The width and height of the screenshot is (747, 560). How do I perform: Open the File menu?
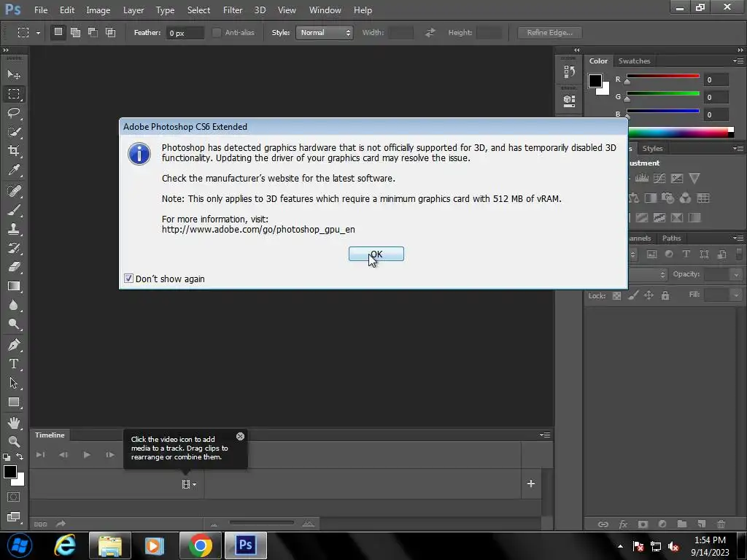point(41,10)
